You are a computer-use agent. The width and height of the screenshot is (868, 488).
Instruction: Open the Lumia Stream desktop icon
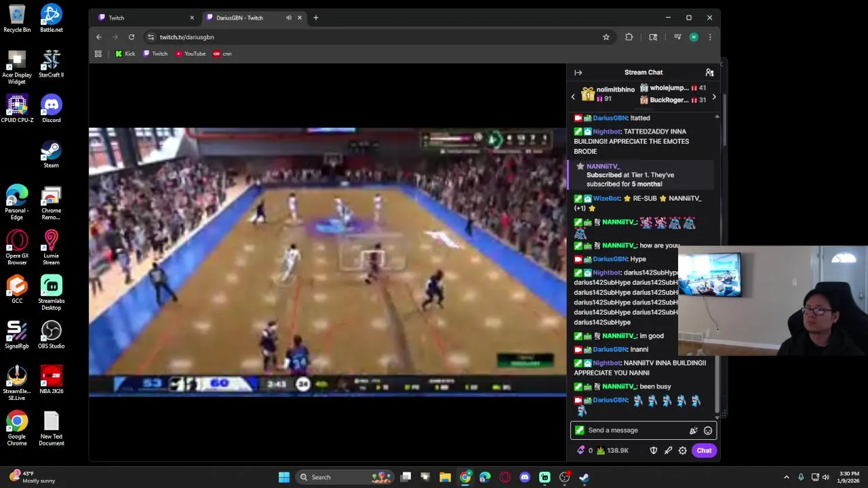click(51, 247)
